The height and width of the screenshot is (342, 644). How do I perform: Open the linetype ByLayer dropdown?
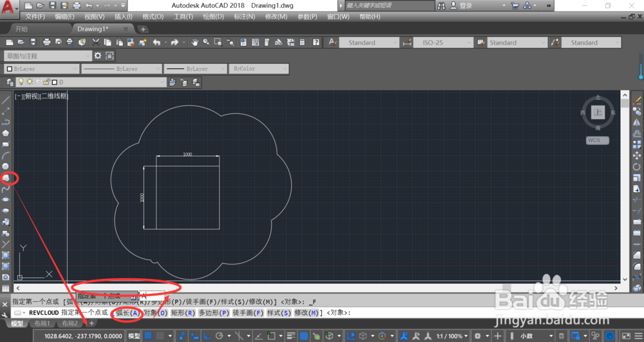[122, 68]
